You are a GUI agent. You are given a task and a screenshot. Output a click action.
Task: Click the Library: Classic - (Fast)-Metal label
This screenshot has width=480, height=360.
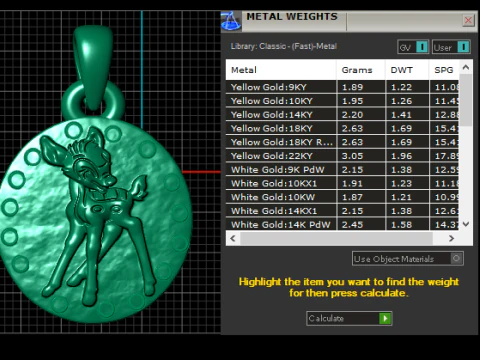[284, 46]
